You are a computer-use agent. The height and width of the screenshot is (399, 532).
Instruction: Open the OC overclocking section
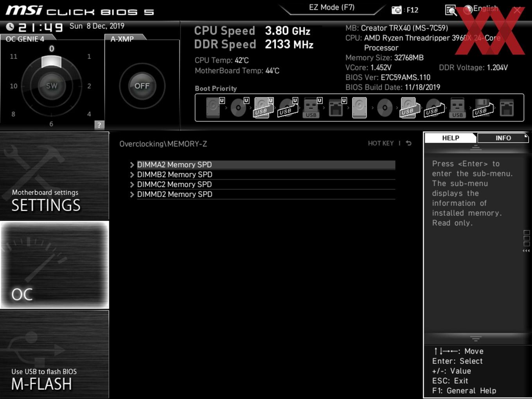tap(54, 265)
